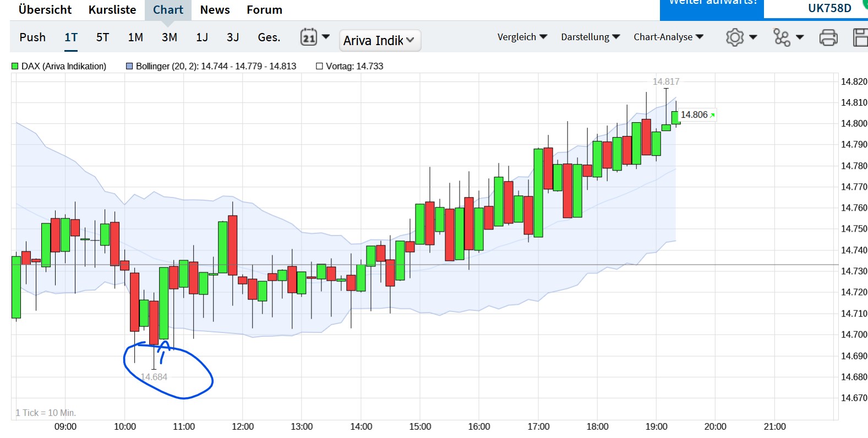The width and height of the screenshot is (868, 438).
Task: Open the Kursliste tab
Action: coord(112,10)
